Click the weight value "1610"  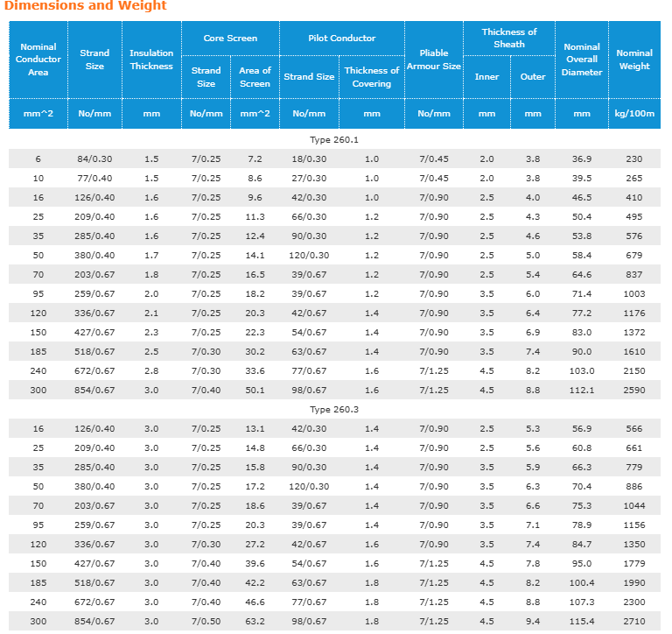(634, 352)
